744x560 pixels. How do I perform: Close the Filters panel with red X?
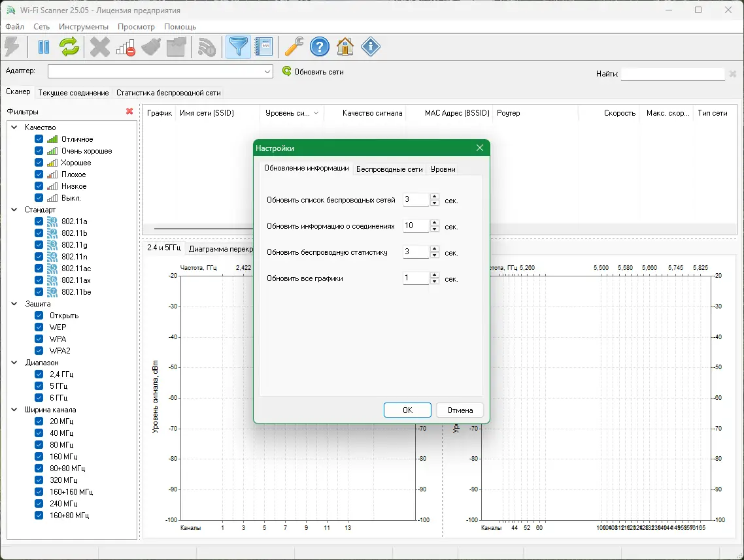(129, 112)
